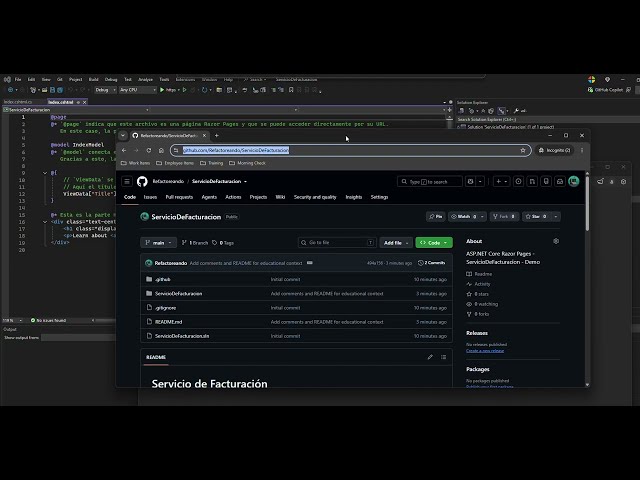Click the Visual Studio logo icon
The height and width of the screenshot is (480, 640).
tap(7, 79)
